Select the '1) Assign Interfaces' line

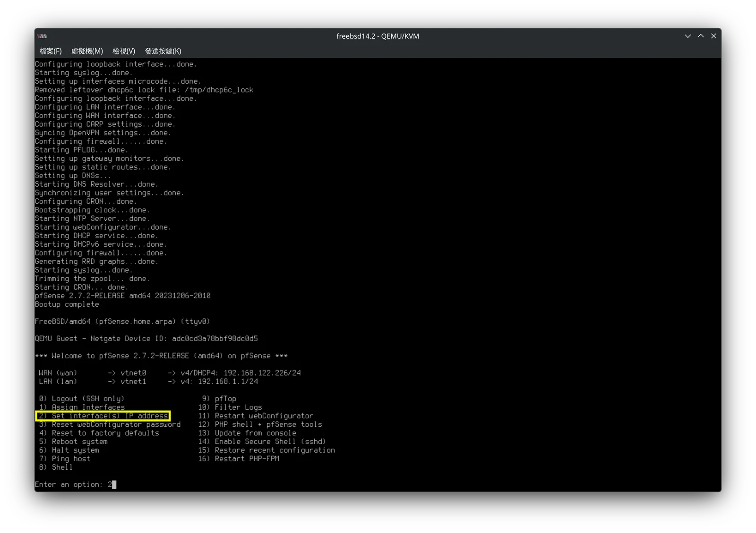[82, 407]
